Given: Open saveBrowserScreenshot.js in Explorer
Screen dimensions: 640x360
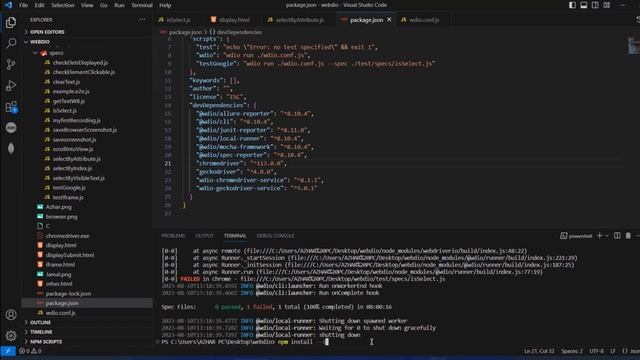Looking at the screenshot, I should click(84, 130).
